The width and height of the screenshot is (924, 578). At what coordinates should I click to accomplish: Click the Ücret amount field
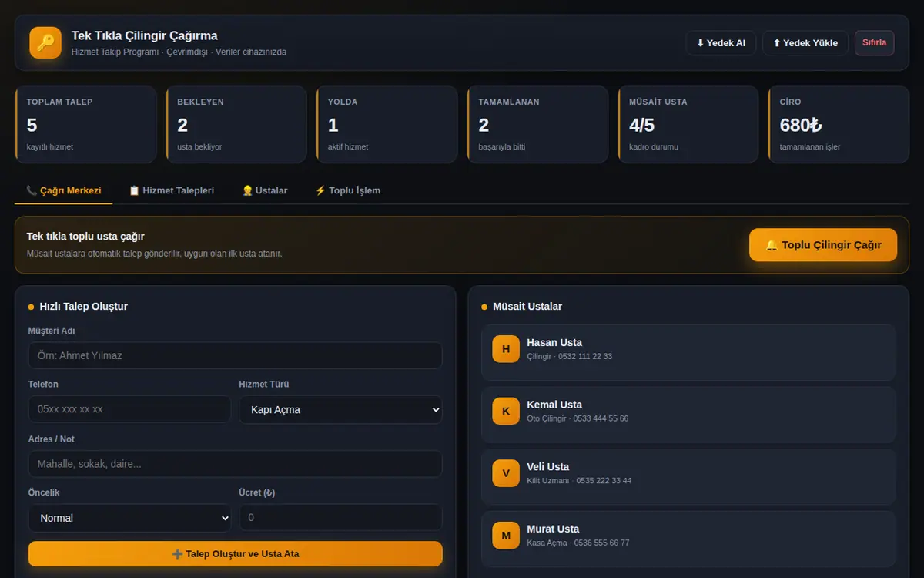[341, 518]
